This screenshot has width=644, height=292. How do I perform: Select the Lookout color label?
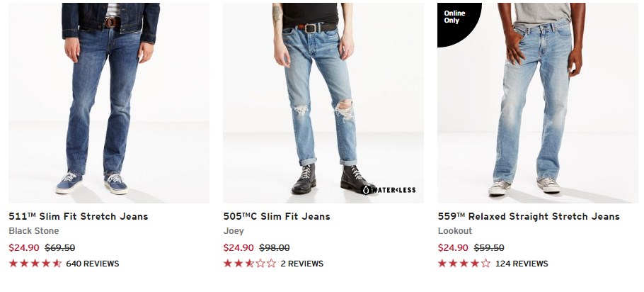click(x=455, y=231)
